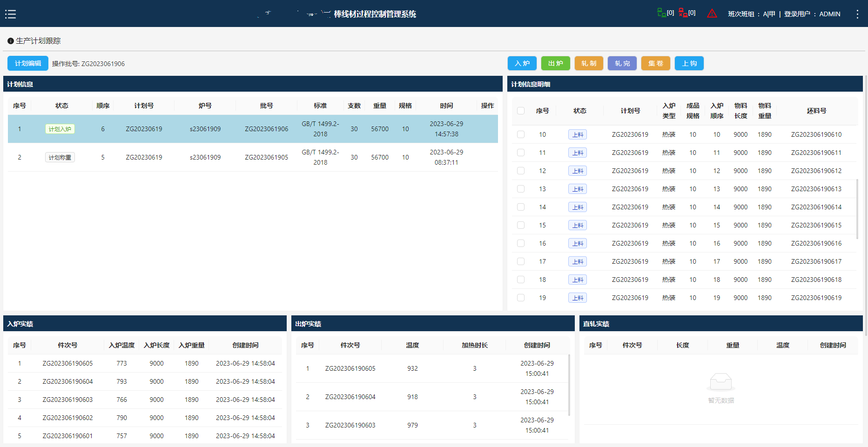This screenshot has height=447, width=868.
Task: Click the 上料 tag in detail row 16
Action: [578, 243]
